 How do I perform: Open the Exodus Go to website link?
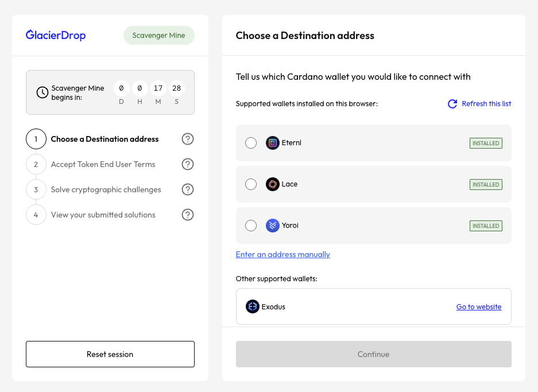[478, 306]
